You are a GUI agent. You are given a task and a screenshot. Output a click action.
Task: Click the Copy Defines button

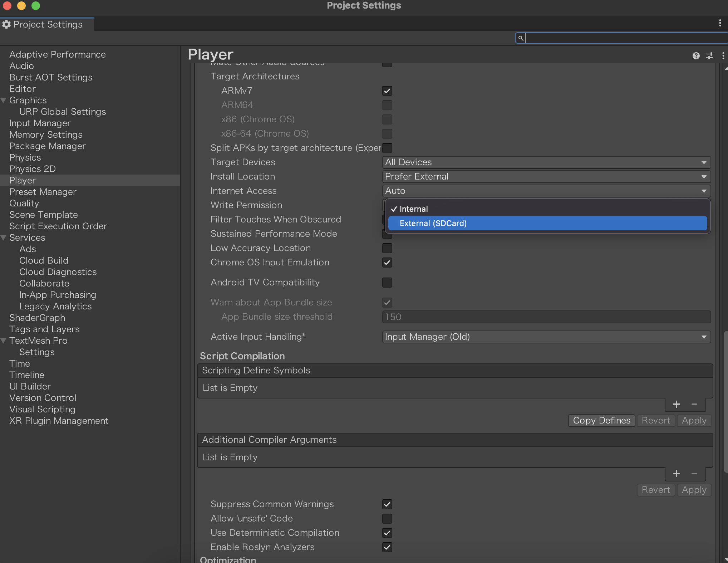(x=601, y=421)
